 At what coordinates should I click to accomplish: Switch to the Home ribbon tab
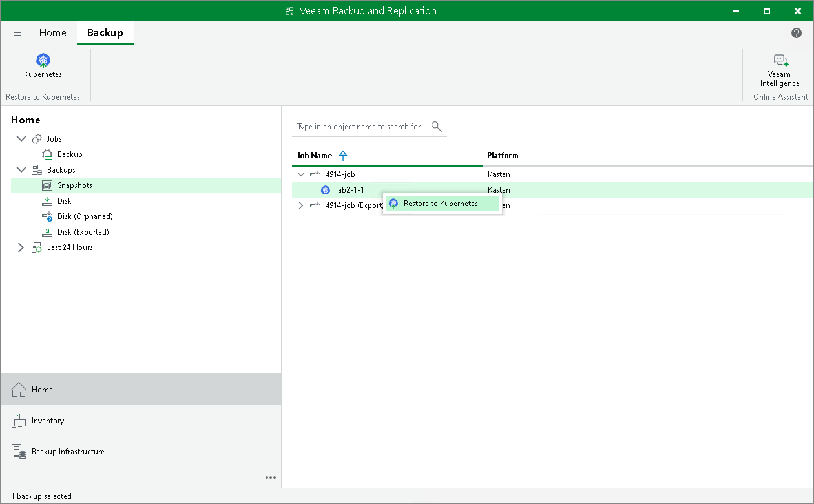(x=53, y=33)
